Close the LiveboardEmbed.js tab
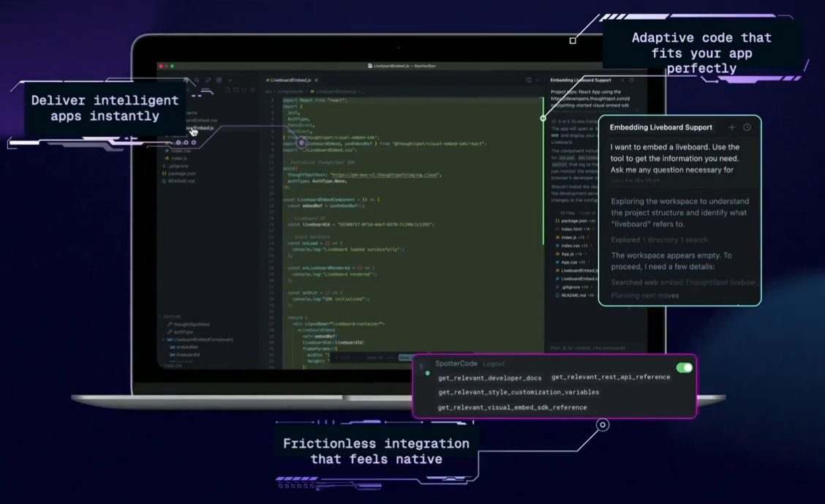Screen dimensions: 825x504 316,80
